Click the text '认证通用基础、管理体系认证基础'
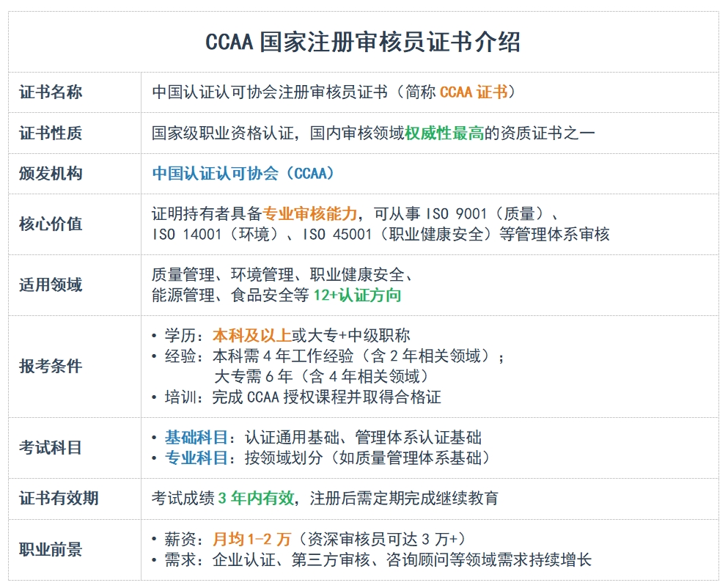The height and width of the screenshot is (588, 728). (x=363, y=437)
